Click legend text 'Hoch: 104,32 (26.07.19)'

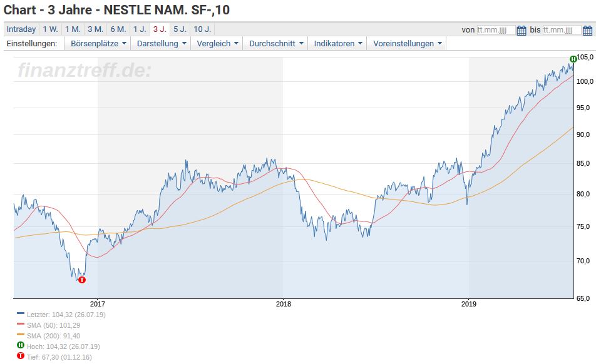63,346
